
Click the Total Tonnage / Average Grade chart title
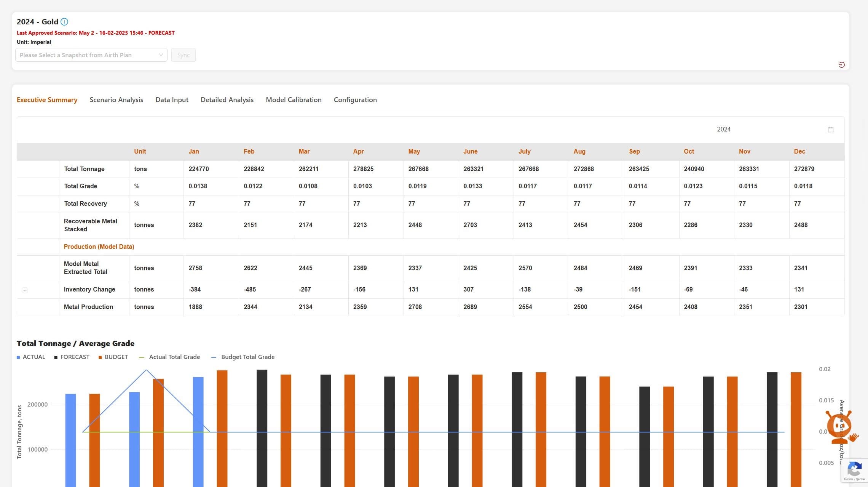75,344
